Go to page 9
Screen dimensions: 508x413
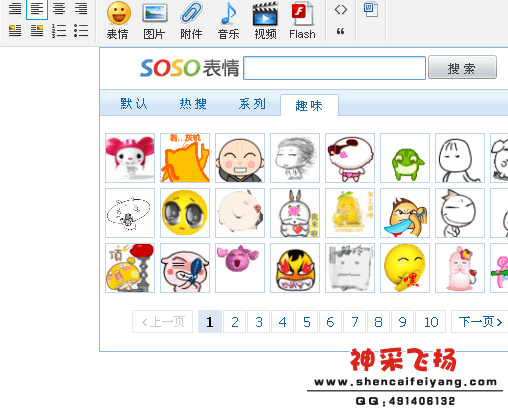pos(402,322)
